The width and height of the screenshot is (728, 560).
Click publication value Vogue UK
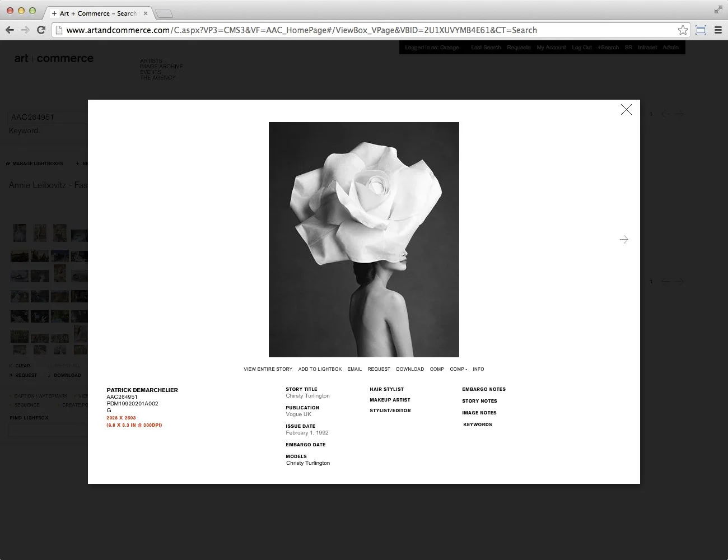point(298,414)
